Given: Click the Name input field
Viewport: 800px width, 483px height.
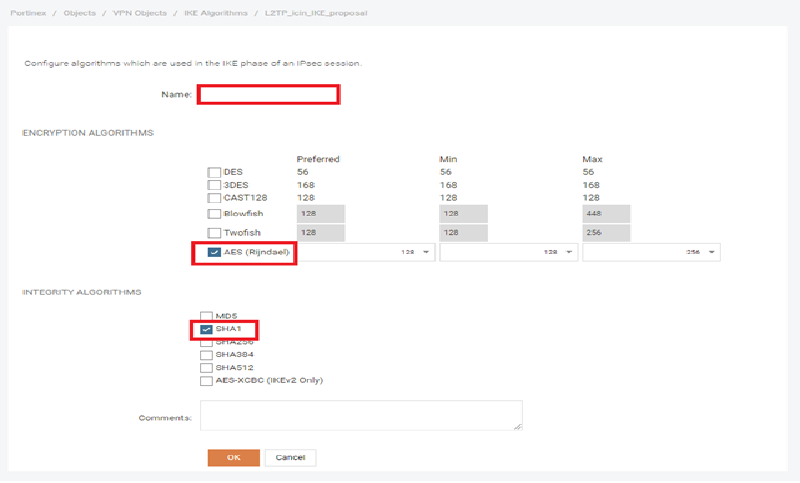Looking at the screenshot, I should pyautogui.click(x=268, y=94).
